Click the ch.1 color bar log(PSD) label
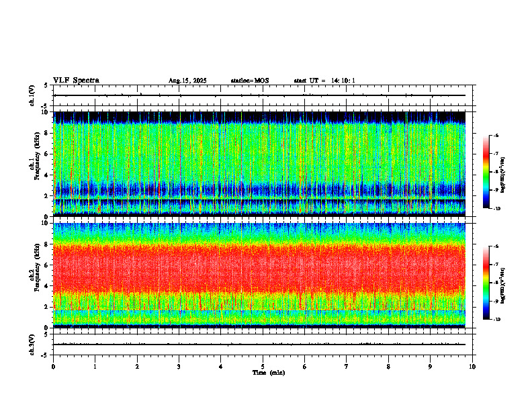This screenshot has height=411, width=532. pyautogui.click(x=503, y=175)
